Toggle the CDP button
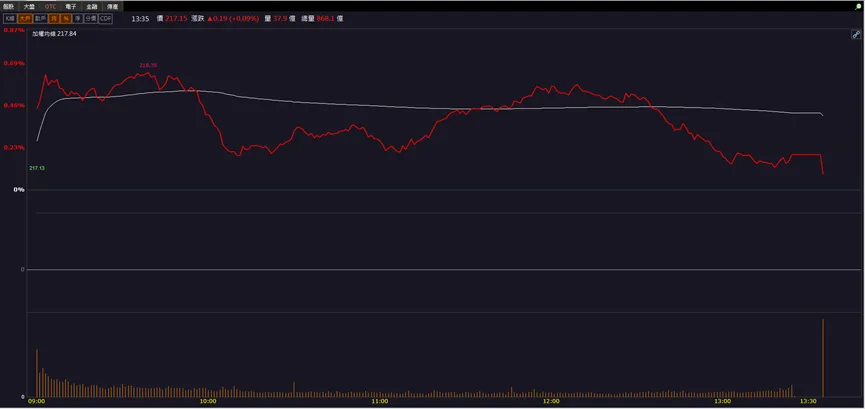This screenshot has width=865, height=409. [x=105, y=19]
